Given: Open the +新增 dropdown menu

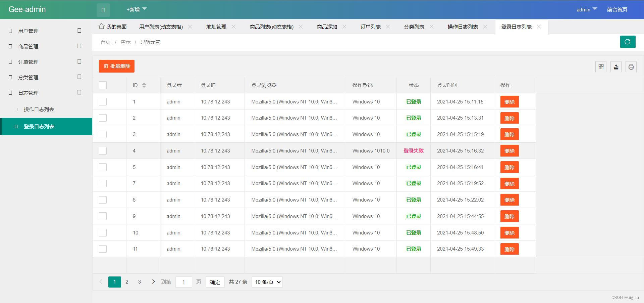Looking at the screenshot, I should click(x=137, y=9).
